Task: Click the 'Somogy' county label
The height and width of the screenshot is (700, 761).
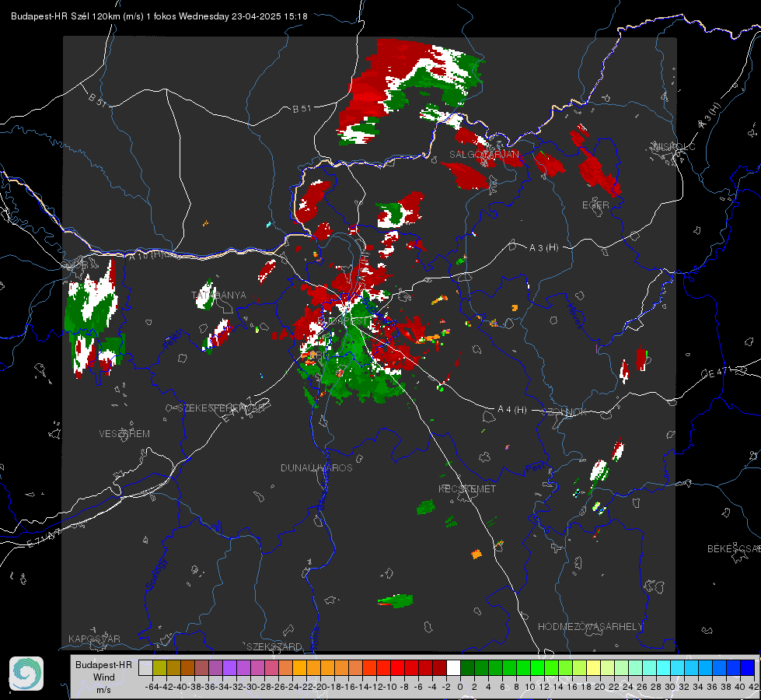Action: coord(155,574)
